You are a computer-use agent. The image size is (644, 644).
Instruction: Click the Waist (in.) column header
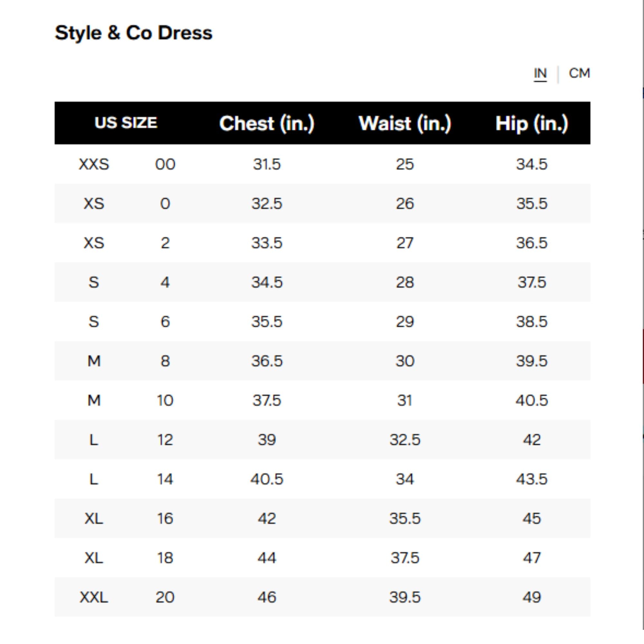[405, 123]
